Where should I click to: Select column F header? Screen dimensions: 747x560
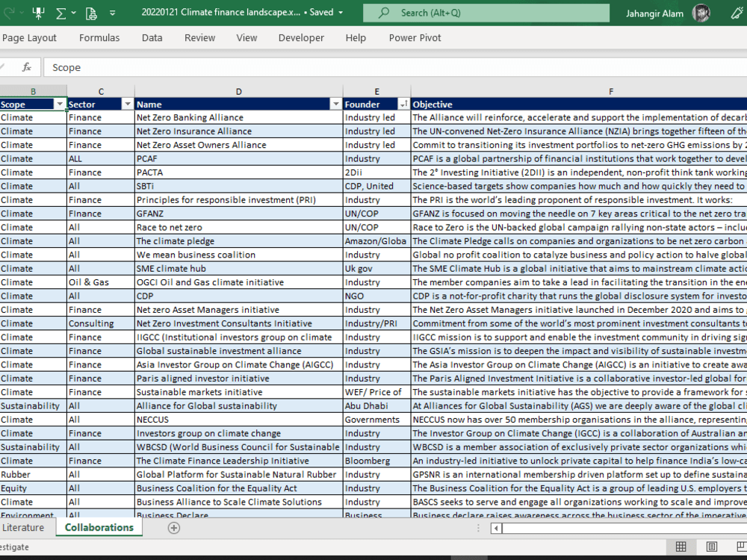click(611, 91)
